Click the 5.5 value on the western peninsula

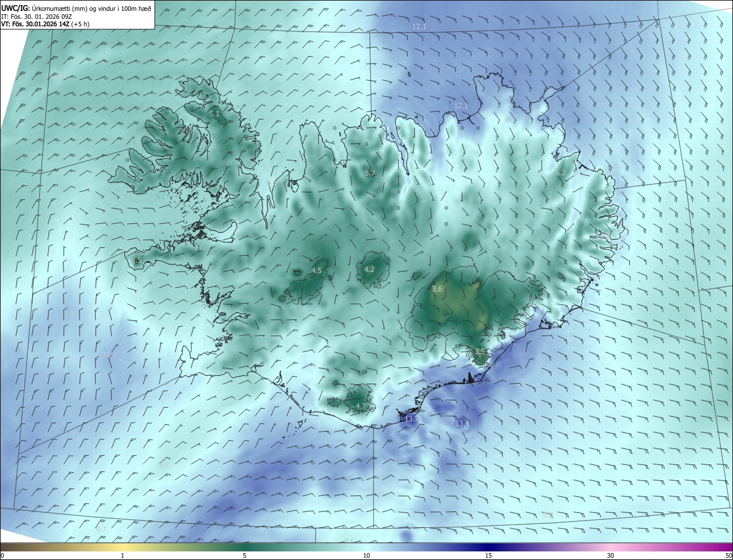click(136, 261)
